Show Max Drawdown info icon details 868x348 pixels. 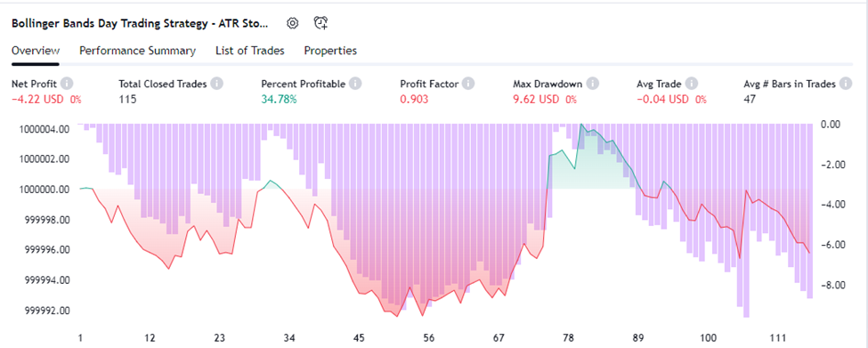(x=593, y=84)
